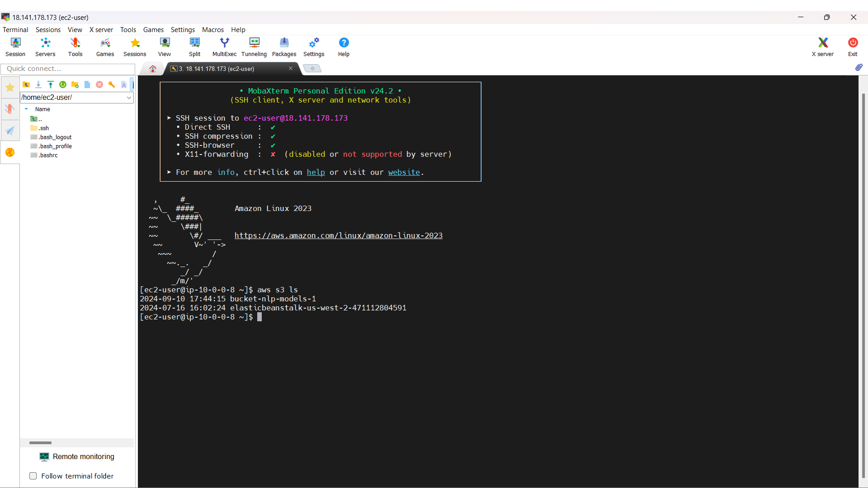This screenshot has height=488, width=868.
Task: Launch the MultiExec mode icon
Action: pyautogui.click(x=225, y=47)
